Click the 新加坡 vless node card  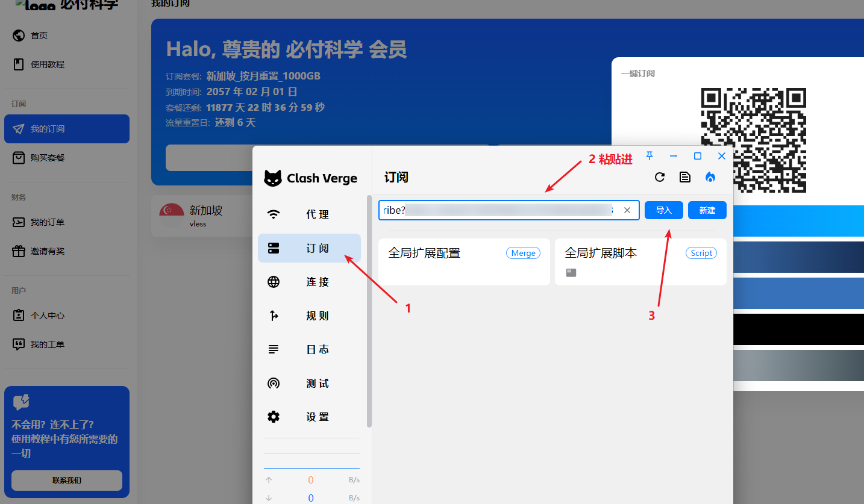(x=202, y=216)
